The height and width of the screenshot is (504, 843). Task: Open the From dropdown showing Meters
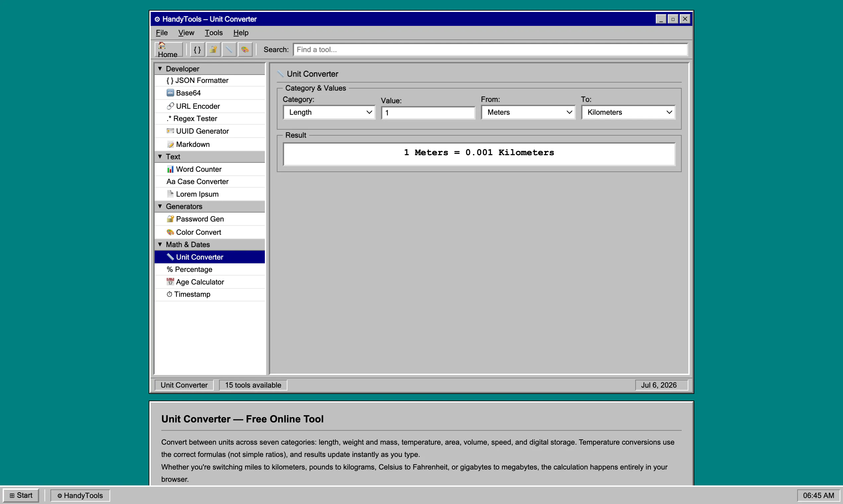point(528,112)
